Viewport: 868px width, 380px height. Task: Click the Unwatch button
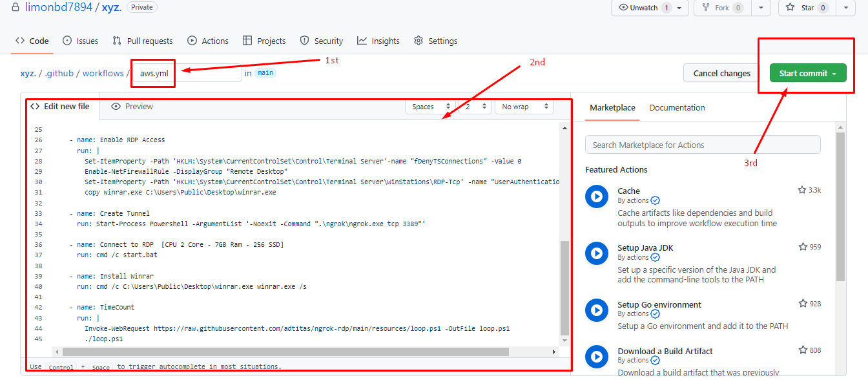point(650,8)
